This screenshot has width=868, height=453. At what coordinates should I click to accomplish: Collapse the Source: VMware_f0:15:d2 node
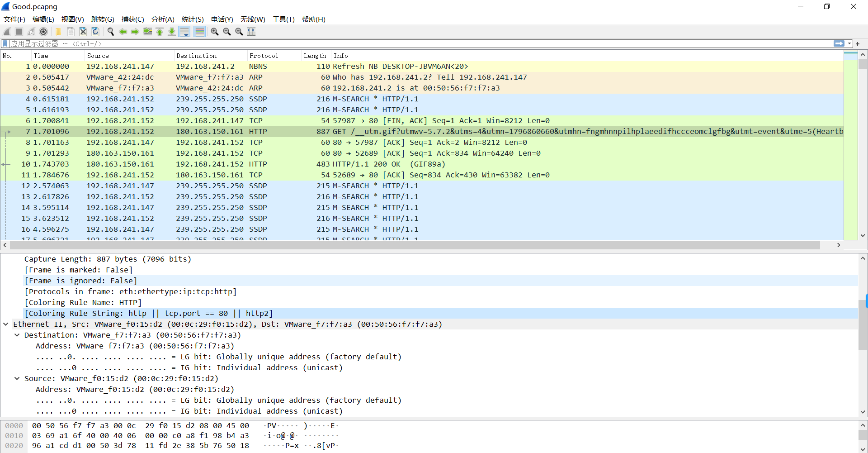(x=17, y=378)
